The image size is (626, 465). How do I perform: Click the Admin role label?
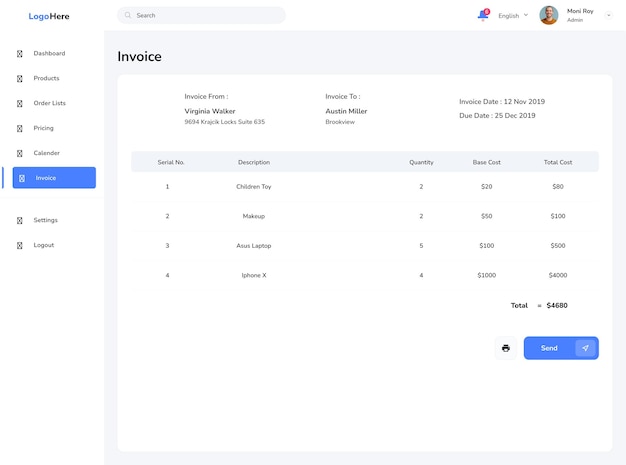tap(575, 20)
